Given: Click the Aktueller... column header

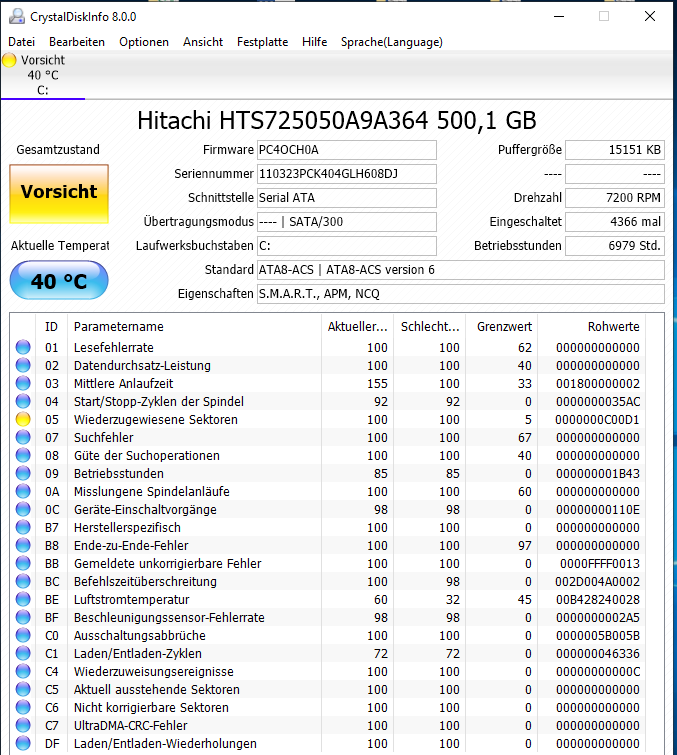Looking at the screenshot, I should [x=357, y=326].
